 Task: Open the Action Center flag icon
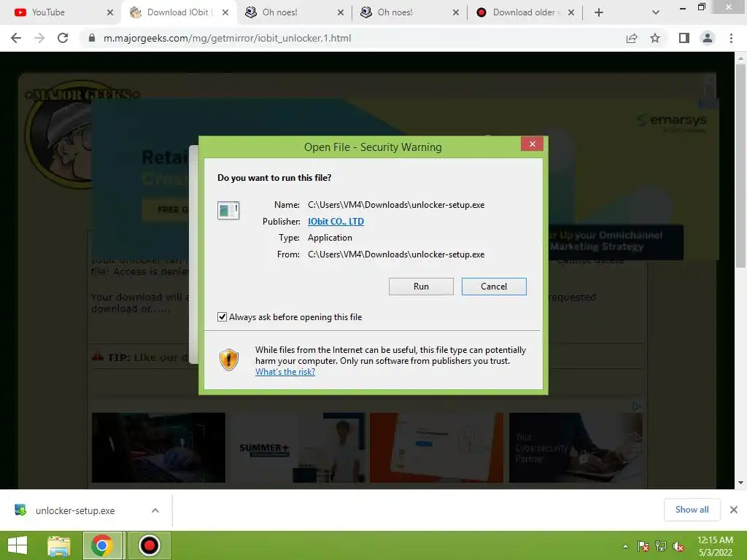[643, 546]
